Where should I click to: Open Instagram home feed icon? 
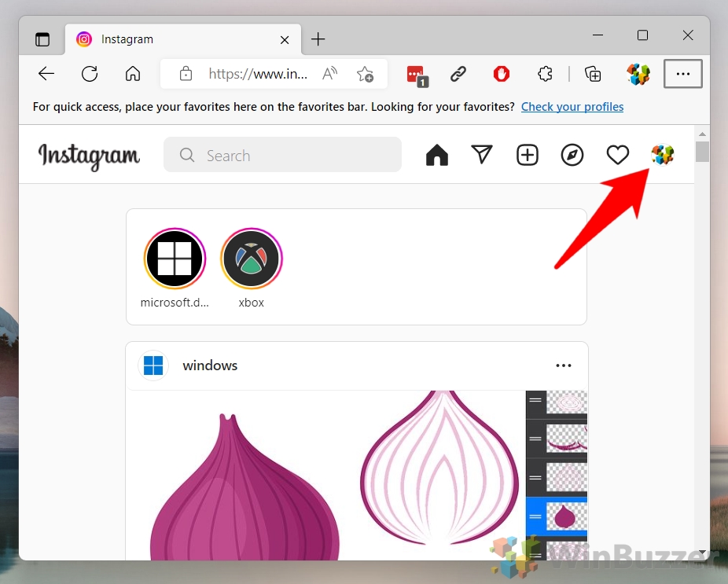pos(437,155)
